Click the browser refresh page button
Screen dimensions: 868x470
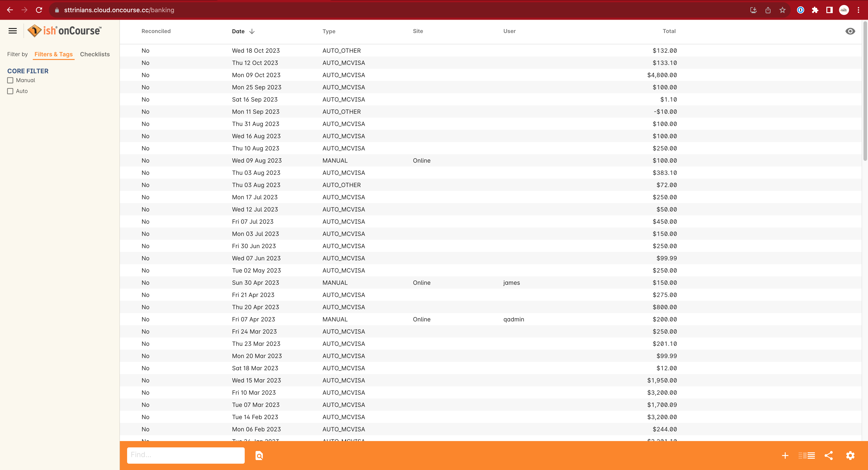pos(39,10)
